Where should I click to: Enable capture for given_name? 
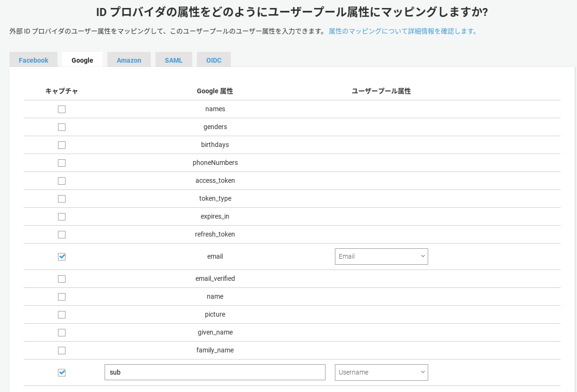(62, 333)
